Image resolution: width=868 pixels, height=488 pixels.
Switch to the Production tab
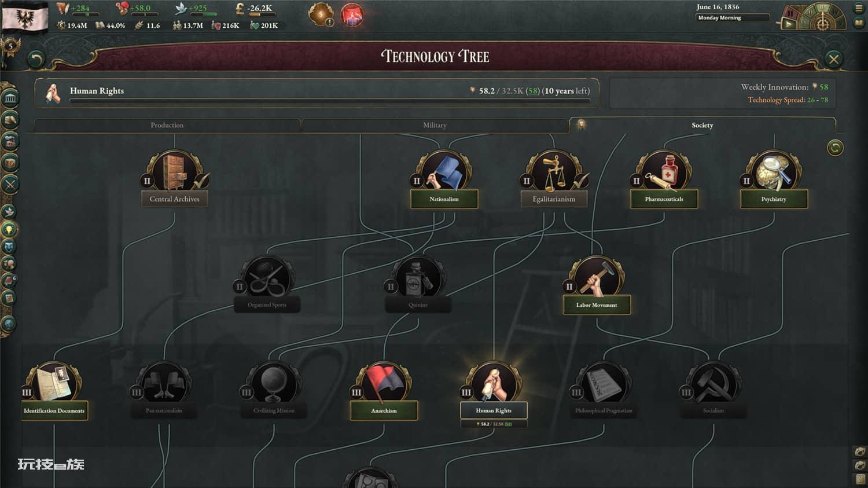167,125
